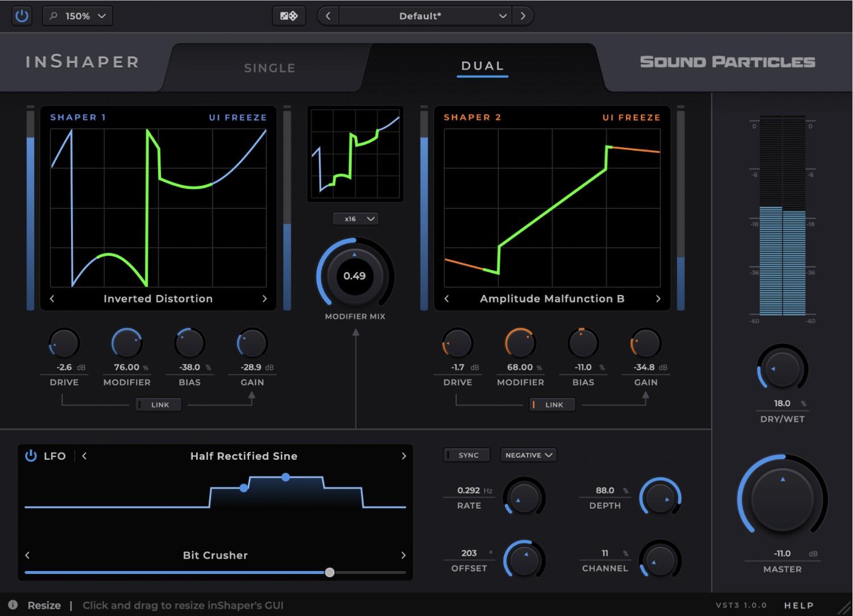Open the NEGATIVE polarity dropdown
This screenshot has width=853, height=616.
[528, 455]
